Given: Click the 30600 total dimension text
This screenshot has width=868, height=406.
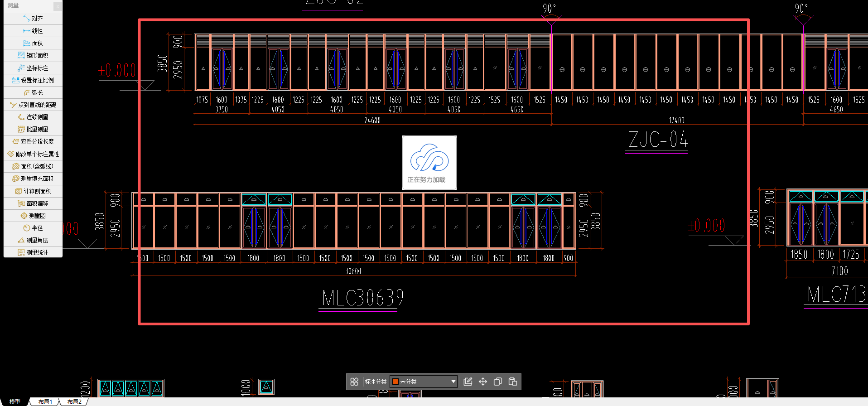Looking at the screenshot, I should tap(353, 271).
